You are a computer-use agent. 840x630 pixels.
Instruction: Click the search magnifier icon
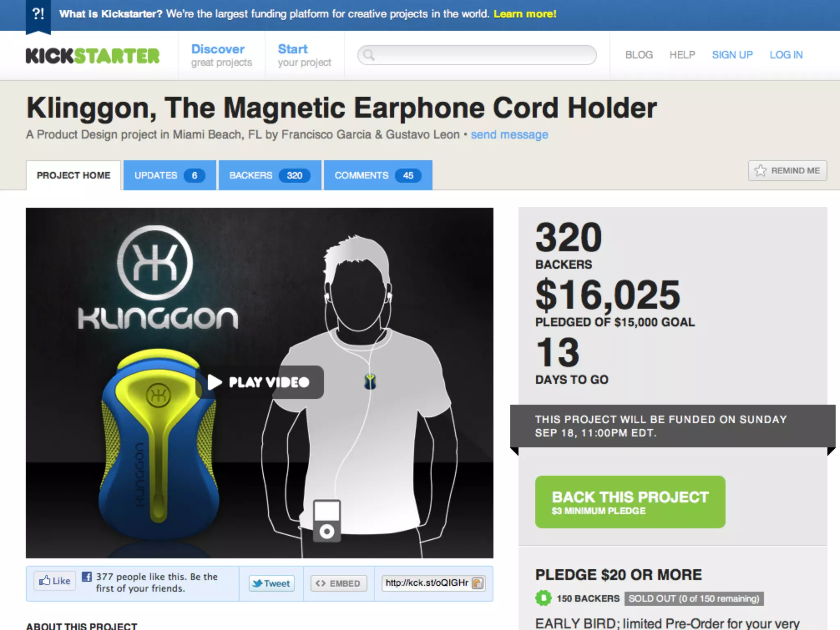(x=369, y=55)
